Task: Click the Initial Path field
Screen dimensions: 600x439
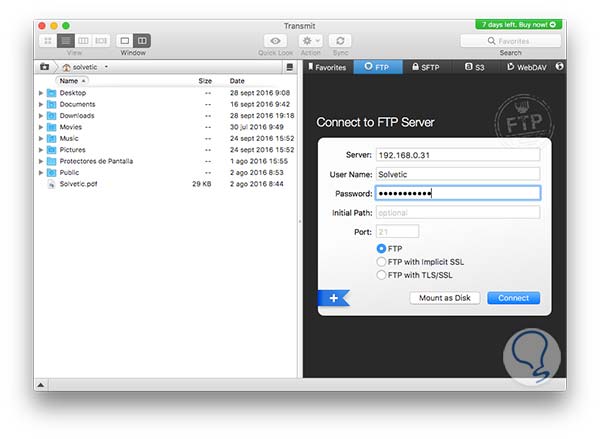Action: click(x=458, y=212)
